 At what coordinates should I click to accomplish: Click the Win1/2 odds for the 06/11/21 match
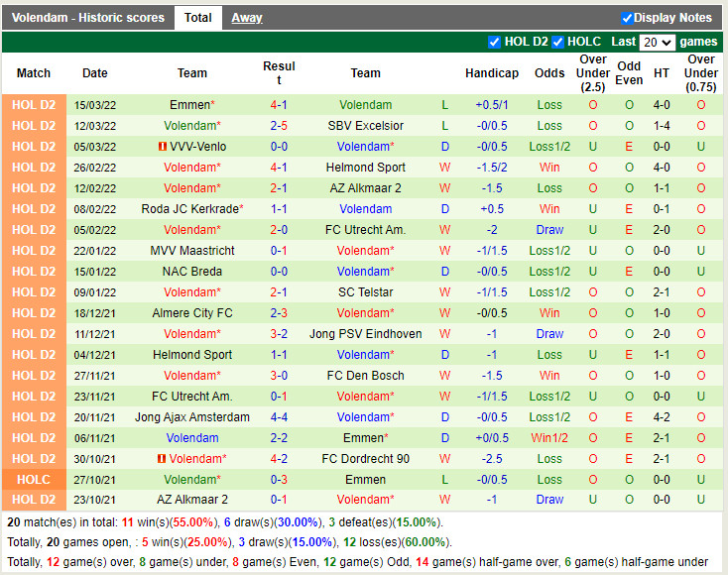coord(549,438)
